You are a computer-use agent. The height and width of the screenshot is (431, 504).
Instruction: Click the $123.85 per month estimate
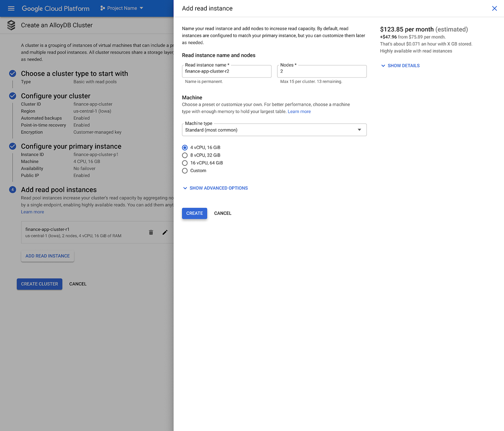point(424,29)
